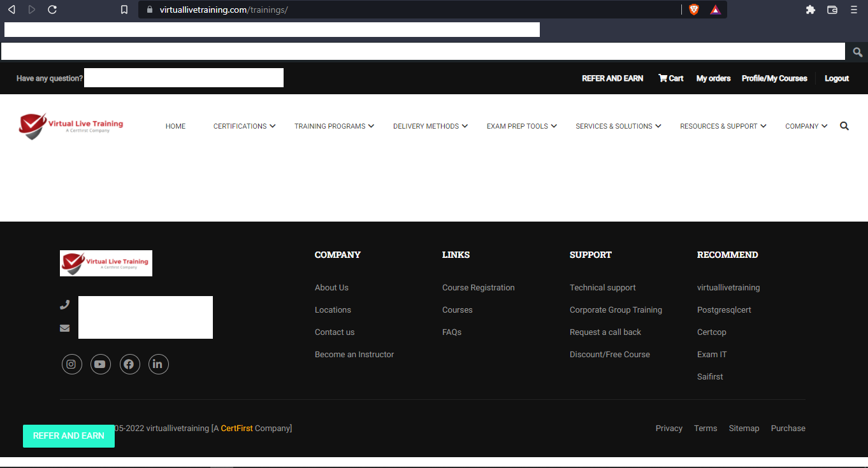Viewport: 868px width, 468px height.
Task: Expand the Resources & Support dropdown menu
Action: point(723,126)
